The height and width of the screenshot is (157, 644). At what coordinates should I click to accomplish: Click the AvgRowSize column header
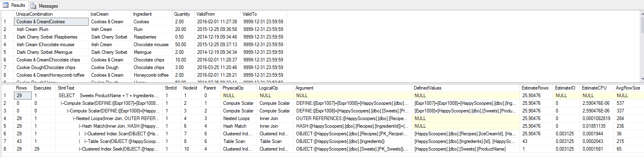click(x=629, y=88)
